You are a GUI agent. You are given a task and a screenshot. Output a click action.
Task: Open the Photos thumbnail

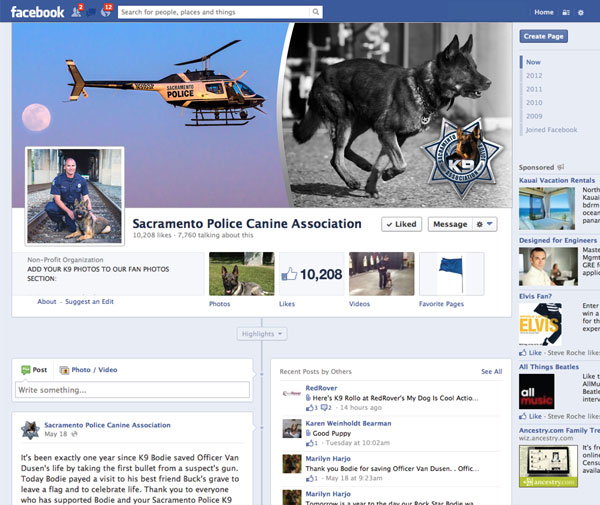pos(241,274)
